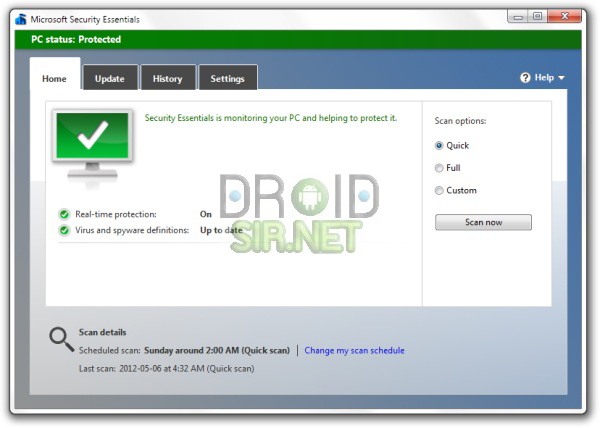Click the Virus and spyware definitions check icon
Viewport: 600px width, 428px height.
click(x=64, y=230)
